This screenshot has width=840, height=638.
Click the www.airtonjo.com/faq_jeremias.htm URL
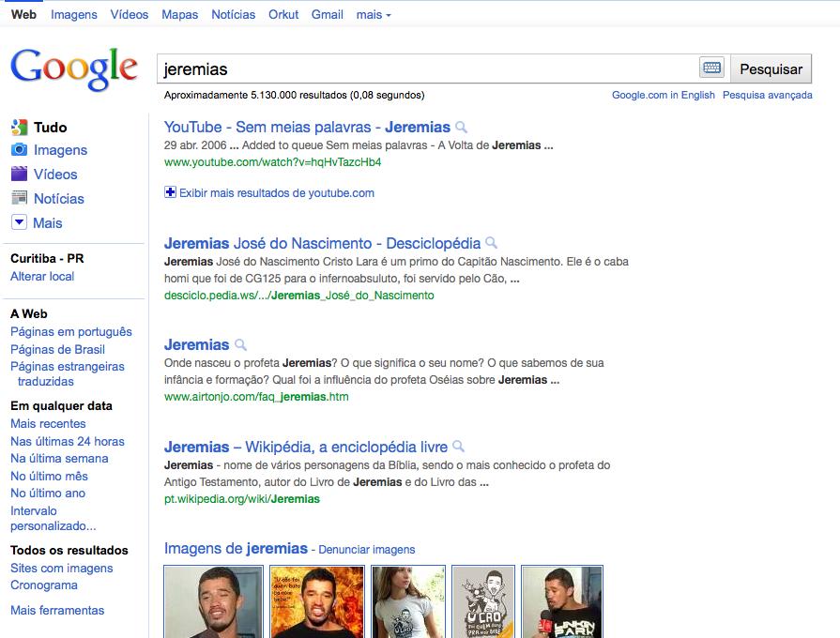click(x=256, y=397)
